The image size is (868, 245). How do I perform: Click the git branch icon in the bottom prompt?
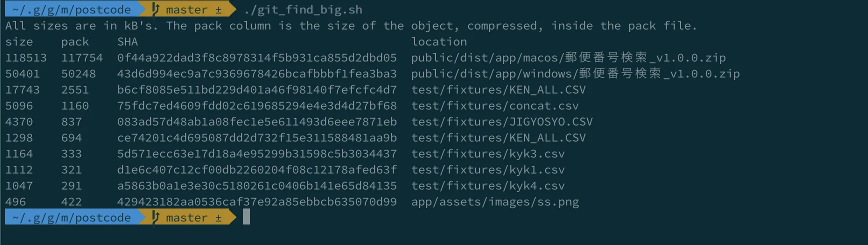click(x=155, y=217)
